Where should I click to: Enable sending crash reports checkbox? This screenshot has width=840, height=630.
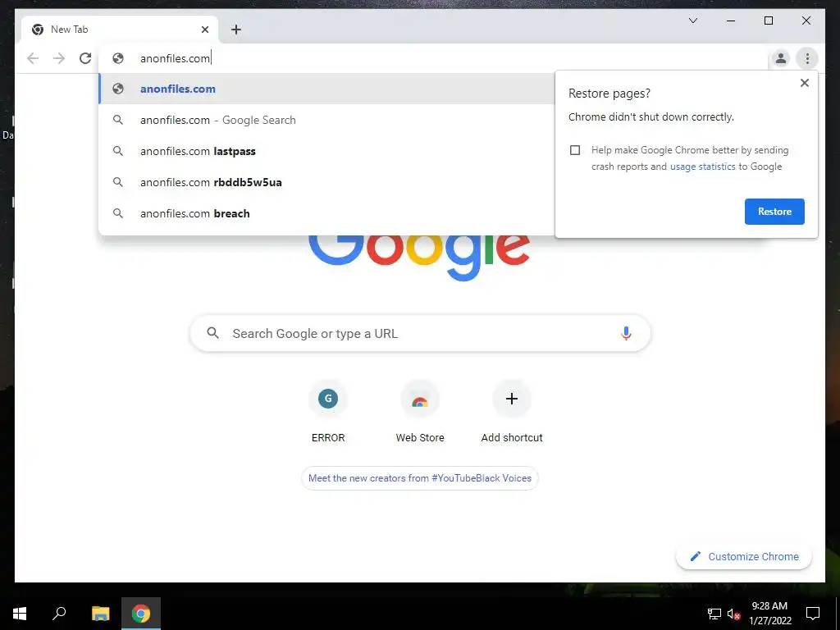575,150
